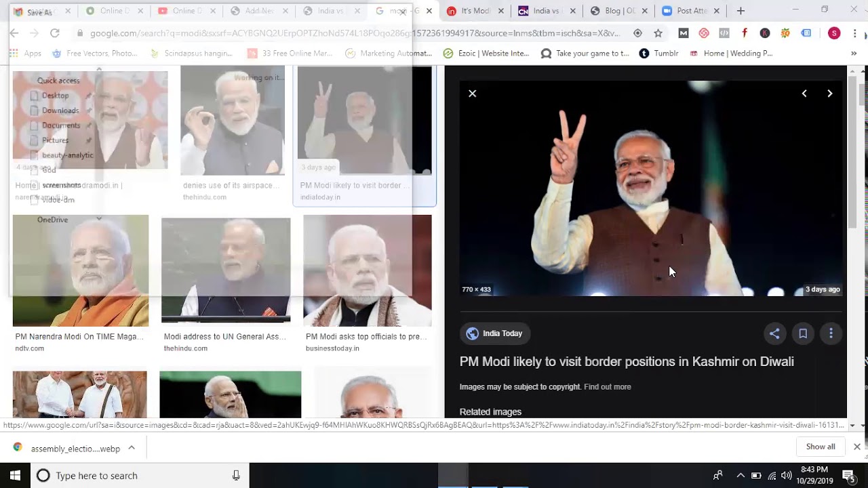Close the It's Modi tab
The width and height of the screenshot is (868, 488).
500,11
